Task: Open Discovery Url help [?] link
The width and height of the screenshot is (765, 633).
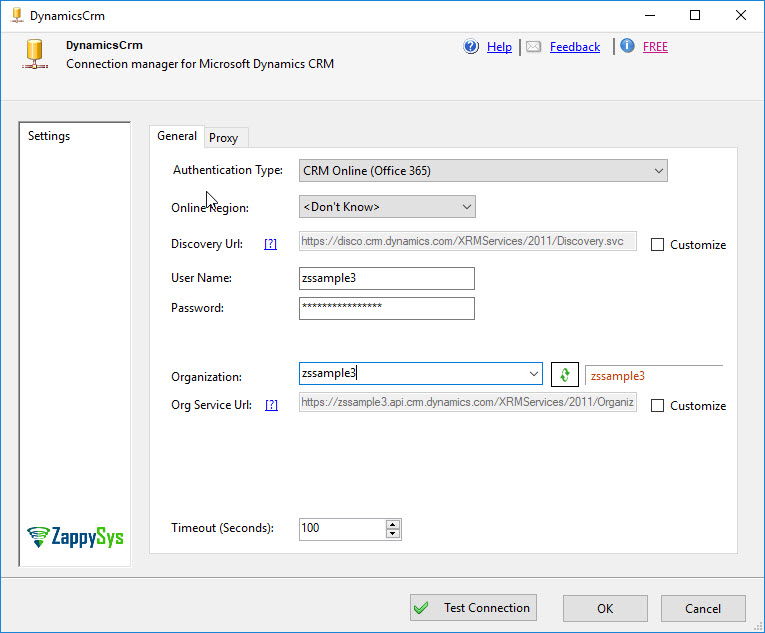Action: [x=270, y=244]
